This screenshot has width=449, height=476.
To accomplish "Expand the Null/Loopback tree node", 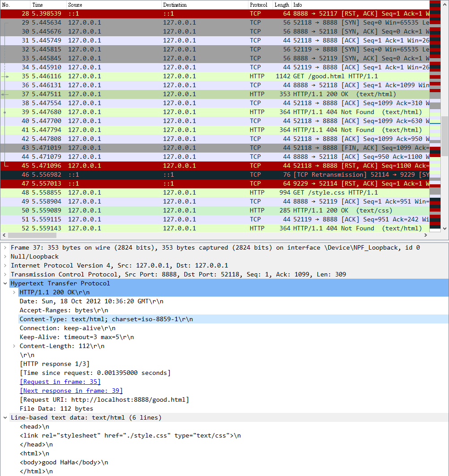I will (5, 256).
